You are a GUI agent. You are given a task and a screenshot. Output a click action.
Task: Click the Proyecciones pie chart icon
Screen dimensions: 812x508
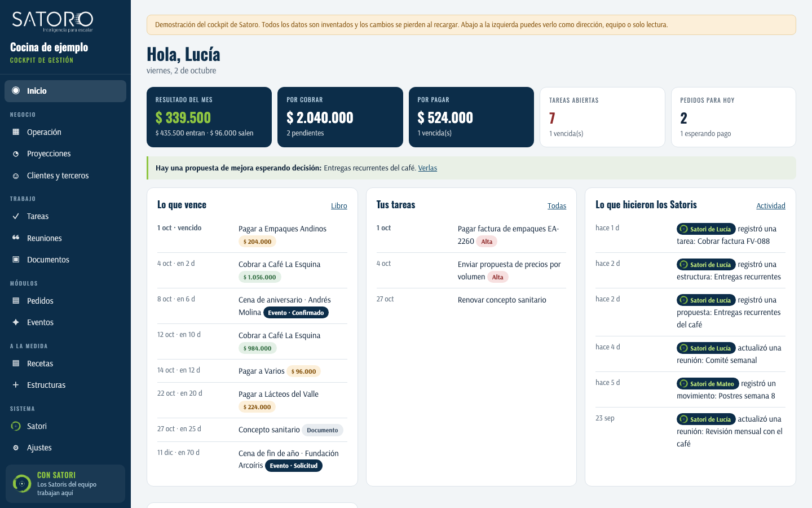tap(16, 154)
